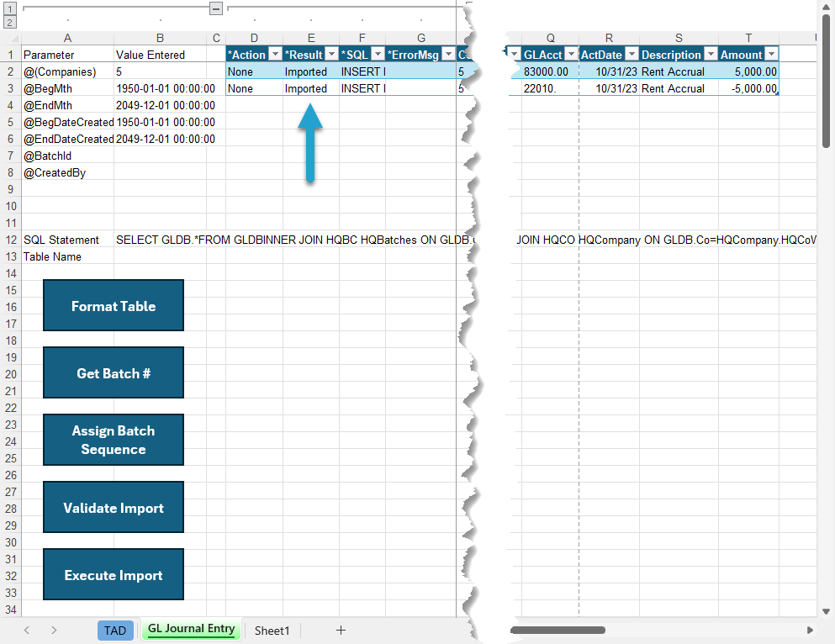Image resolution: width=835 pixels, height=644 pixels.
Task: Click the Format Table button
Action: coord(114,305)
